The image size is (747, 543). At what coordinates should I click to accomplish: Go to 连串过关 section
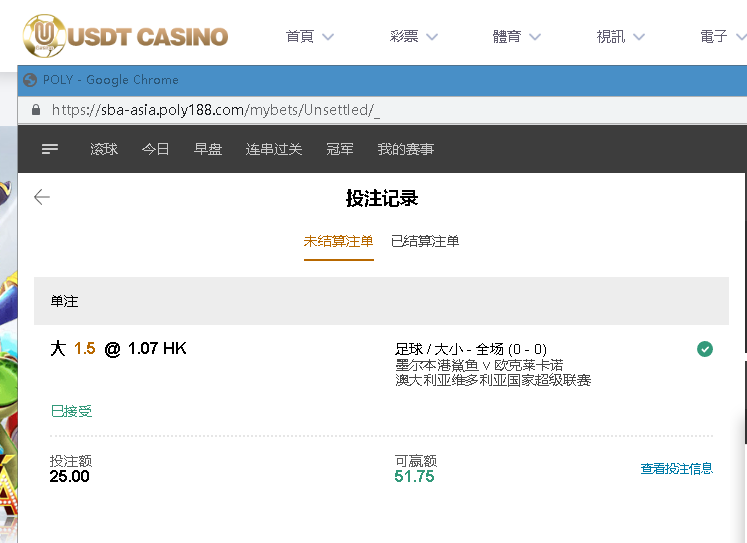[274, 149]
